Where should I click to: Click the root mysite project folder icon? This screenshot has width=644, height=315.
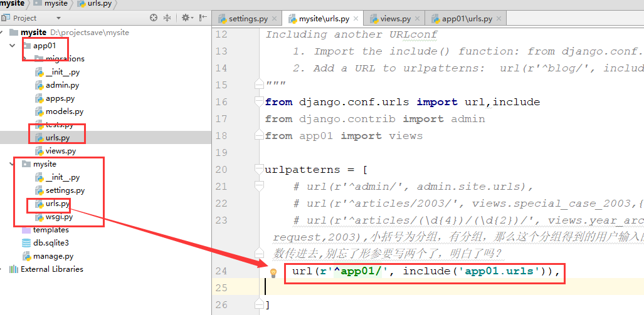(x=14, y=33)
